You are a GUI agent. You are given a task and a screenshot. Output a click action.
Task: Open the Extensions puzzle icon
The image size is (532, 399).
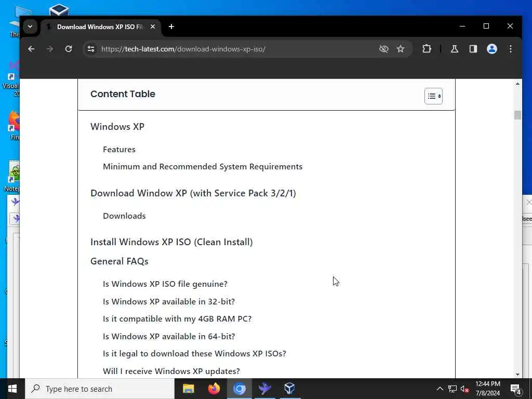coord(427,49)
